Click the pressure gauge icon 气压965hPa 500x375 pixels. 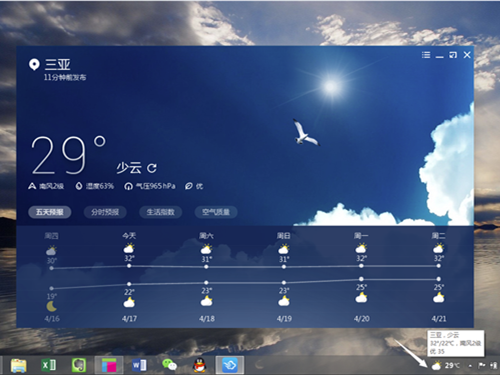(128, 186)
